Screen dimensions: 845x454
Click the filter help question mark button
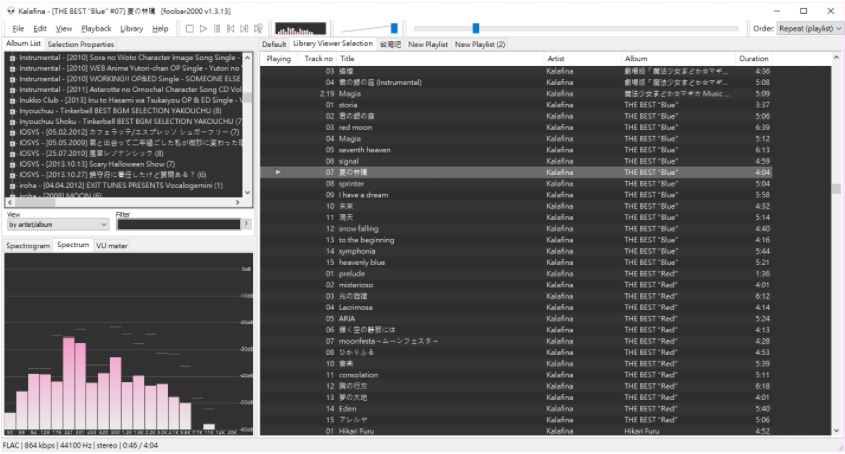(x=246, y=224)
